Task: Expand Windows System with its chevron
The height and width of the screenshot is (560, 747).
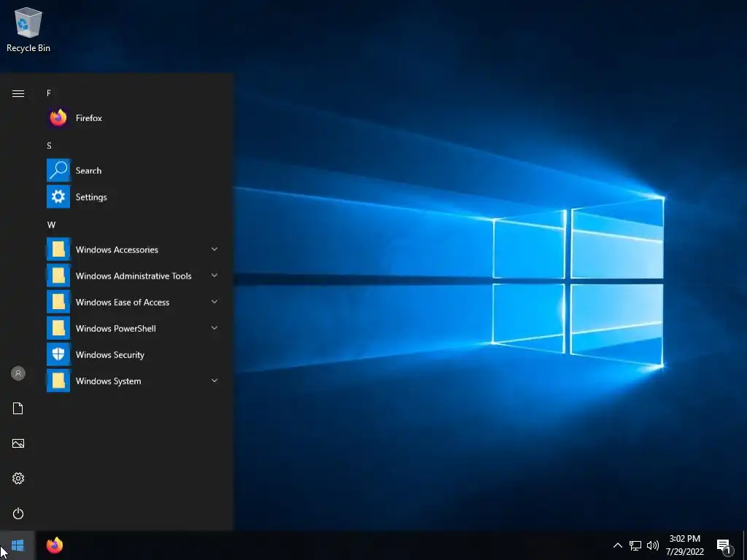Action: [214, 381]
